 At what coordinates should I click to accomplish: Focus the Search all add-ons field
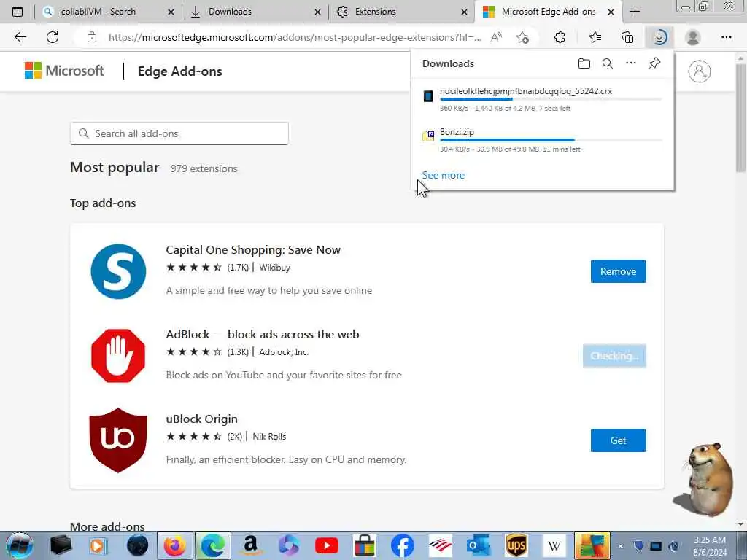pyautogui.click(x=179, y=133)
